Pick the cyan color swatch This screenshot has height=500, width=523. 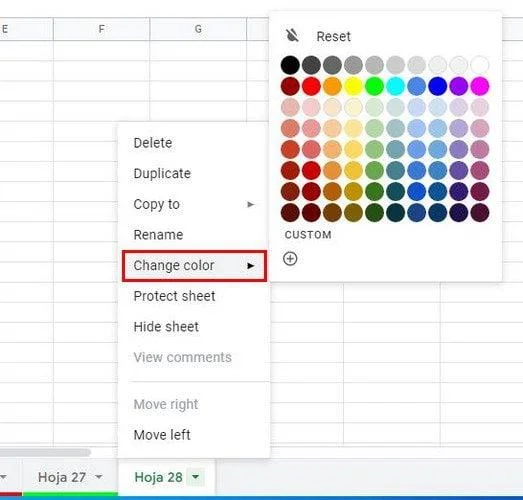pos(396,86)
